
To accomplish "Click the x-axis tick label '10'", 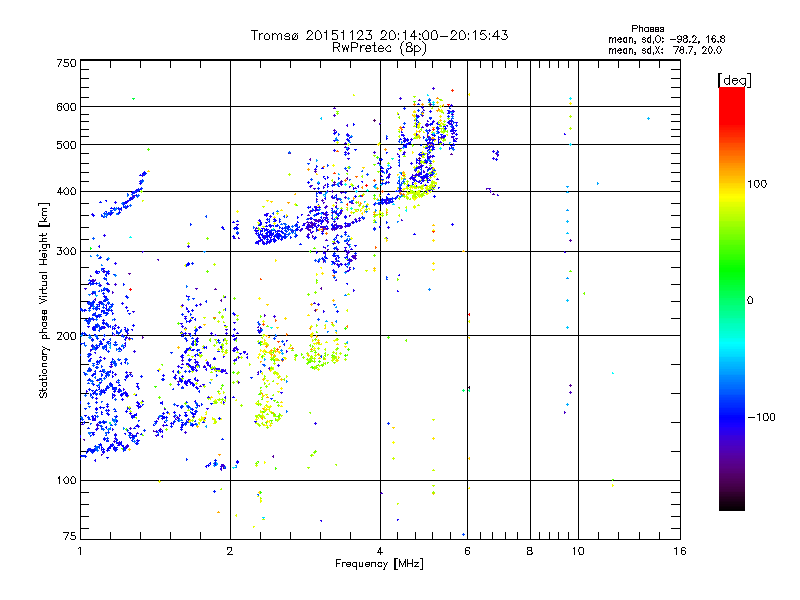I will pos(578,551).
